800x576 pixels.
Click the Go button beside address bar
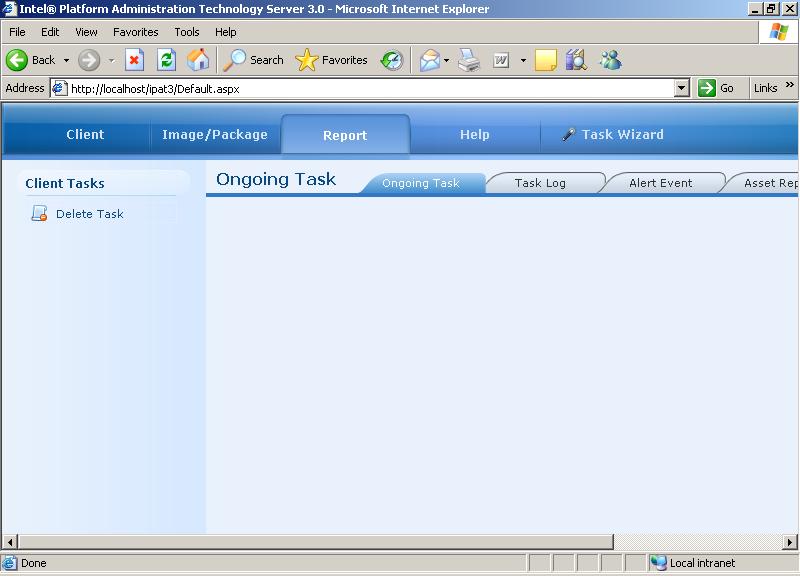[717, 88]
